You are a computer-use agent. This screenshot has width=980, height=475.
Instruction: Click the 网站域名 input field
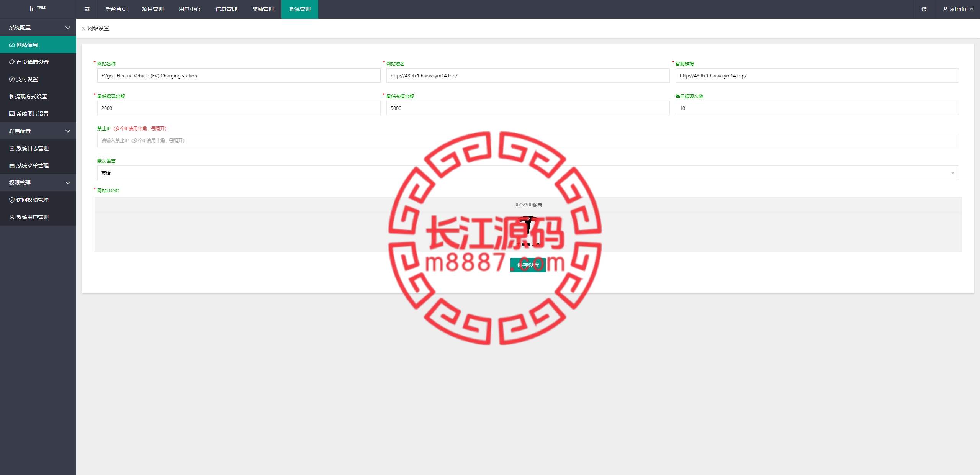click(x=528, y=75)
